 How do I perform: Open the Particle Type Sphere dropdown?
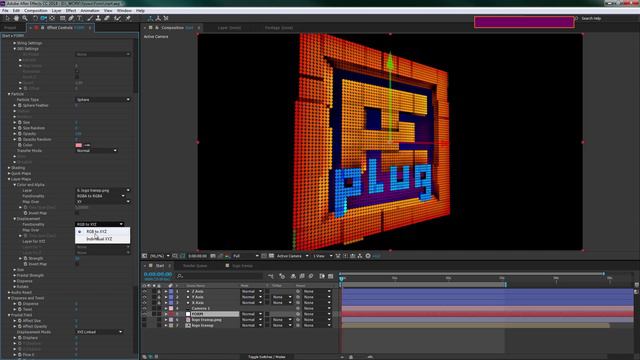click(103, 100)
